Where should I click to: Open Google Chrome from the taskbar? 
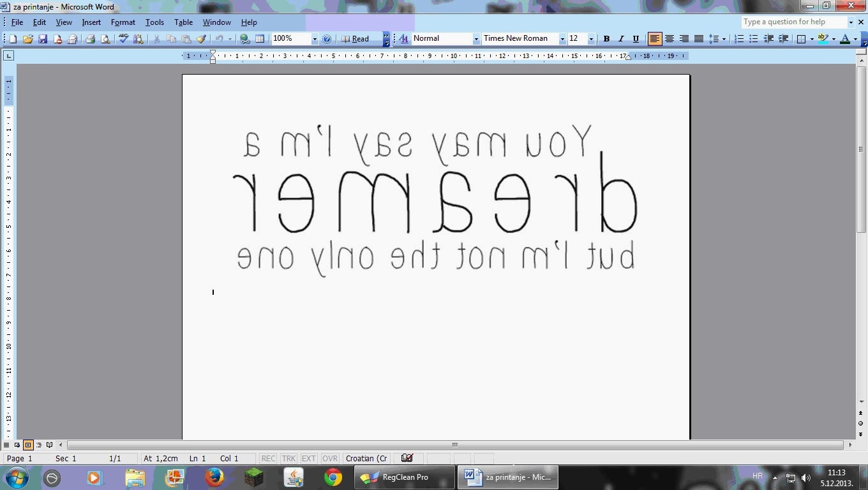pyautogui.click(x=333, y=477)
